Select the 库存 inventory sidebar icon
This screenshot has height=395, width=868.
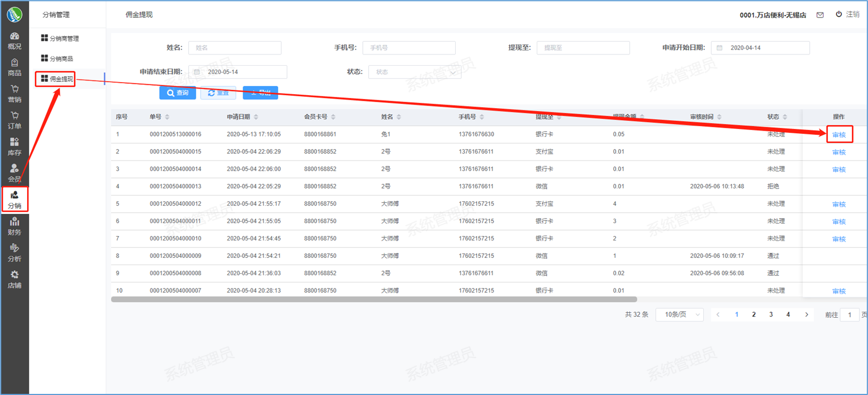[x=14, y=147]
